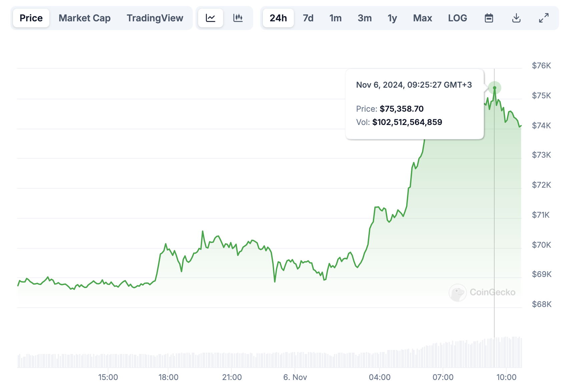Expand chart to fullscreen
The image size is (567, 392).
coord(544,18)
